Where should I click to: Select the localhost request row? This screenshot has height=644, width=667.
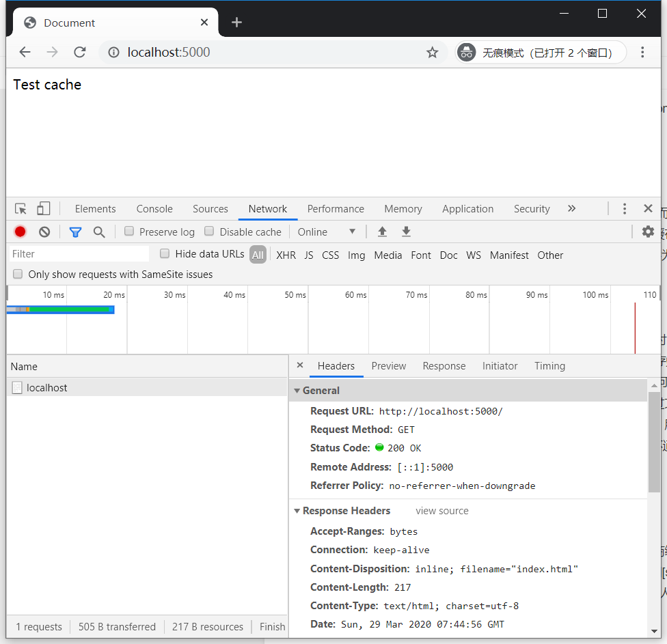tap(147, 387)
